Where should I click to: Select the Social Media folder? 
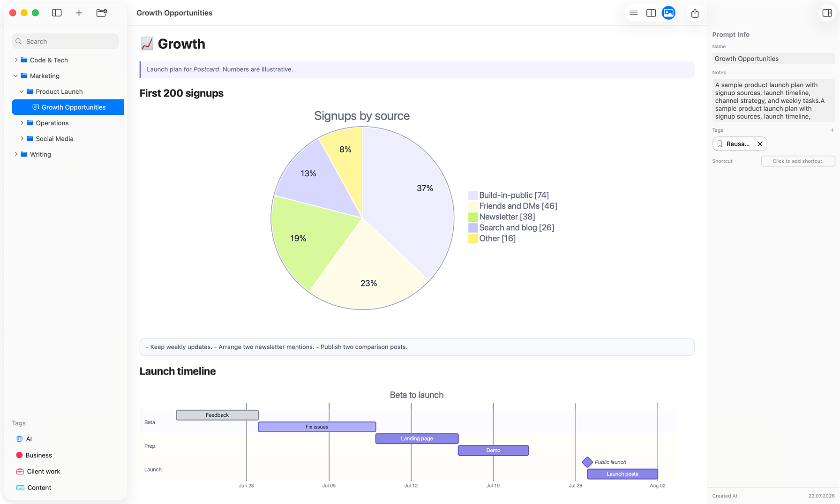pyautogui.click(x=68, y=139)
